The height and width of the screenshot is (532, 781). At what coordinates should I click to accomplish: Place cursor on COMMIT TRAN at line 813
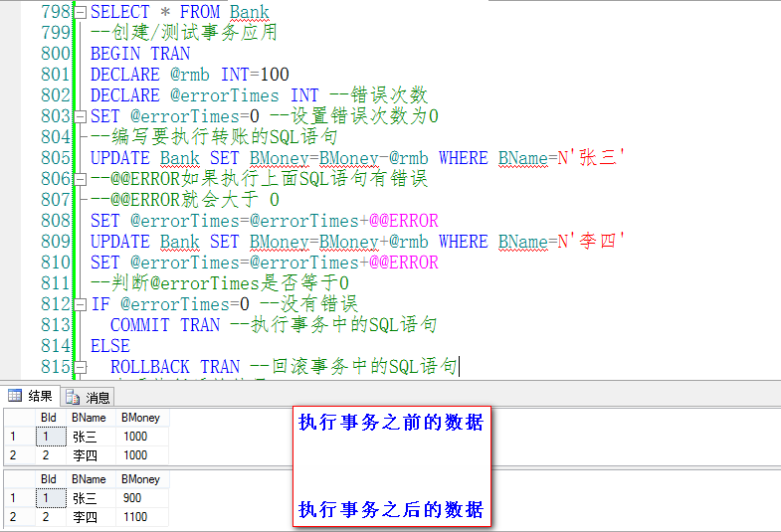pos(166,325)
